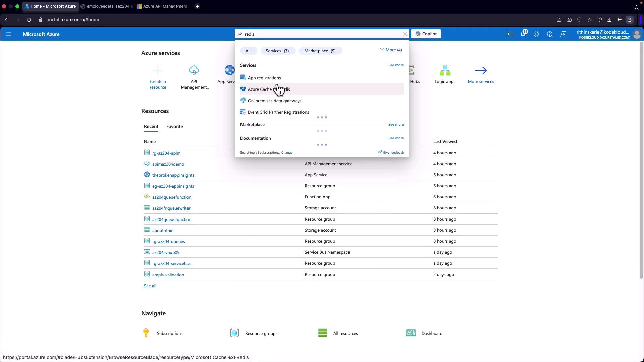Open Azure Cloud Shell icon
This screenshot has height=362, width=644.
[x=509, y=34]
